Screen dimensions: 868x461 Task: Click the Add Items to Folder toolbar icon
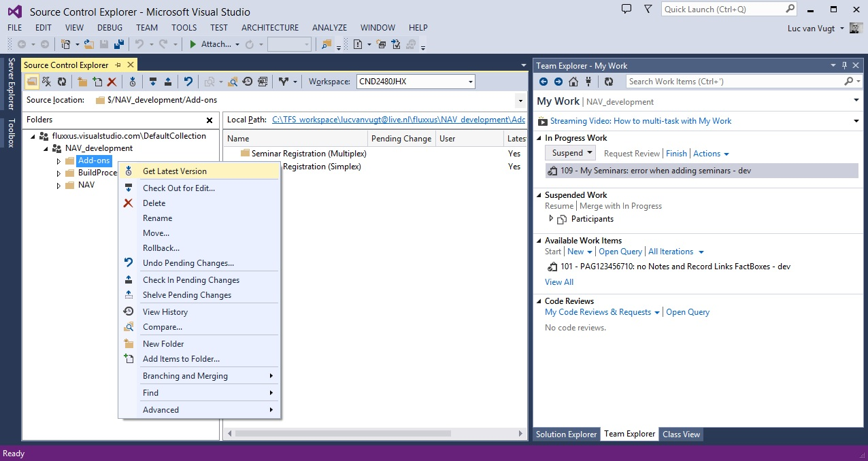(97, 82)
